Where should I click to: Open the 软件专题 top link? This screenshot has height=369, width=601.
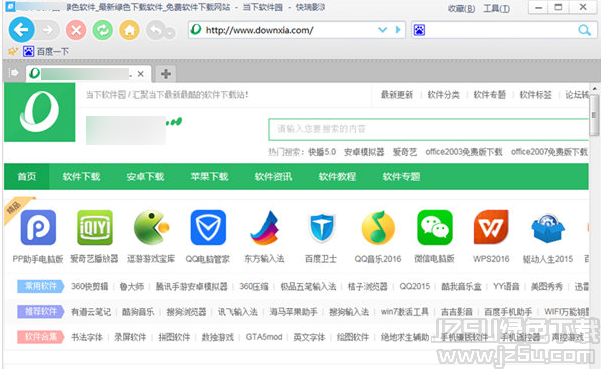pyautogui.click(x=489, y=95)
